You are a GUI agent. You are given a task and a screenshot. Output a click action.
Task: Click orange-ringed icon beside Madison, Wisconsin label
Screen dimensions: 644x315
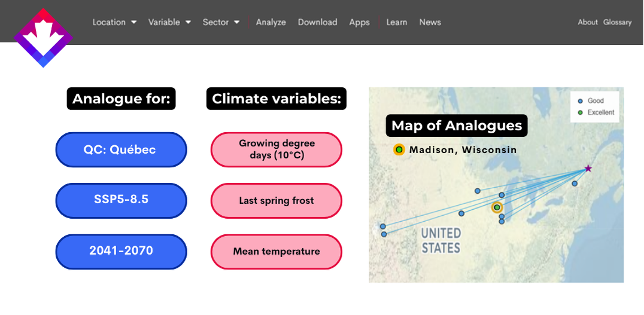point(399,149)
